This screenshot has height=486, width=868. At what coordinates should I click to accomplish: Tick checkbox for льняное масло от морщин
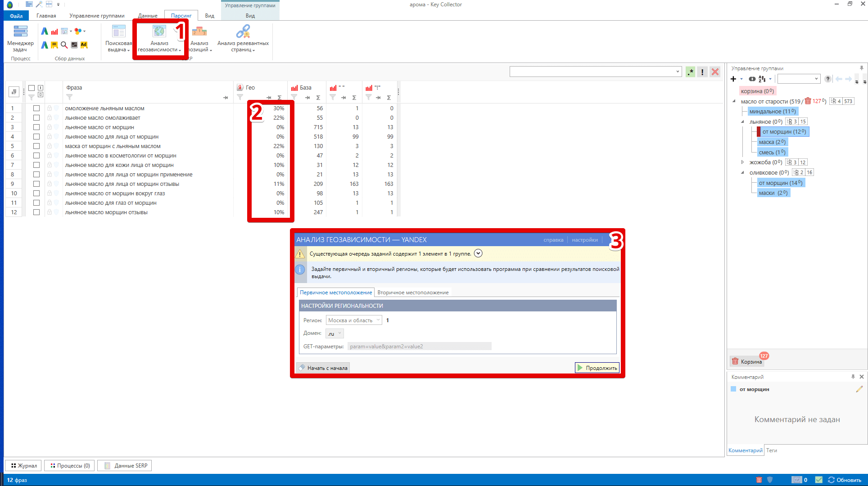tap(36, 127)
